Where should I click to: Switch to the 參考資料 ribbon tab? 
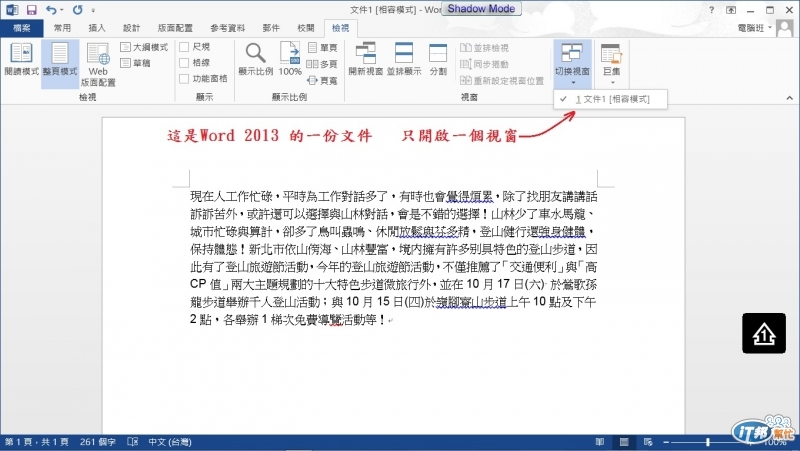228,28
